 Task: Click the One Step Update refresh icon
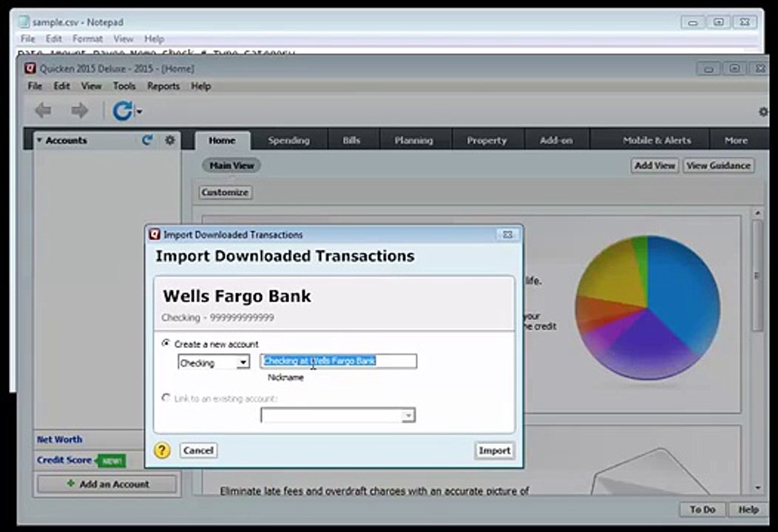click(122, 111)
